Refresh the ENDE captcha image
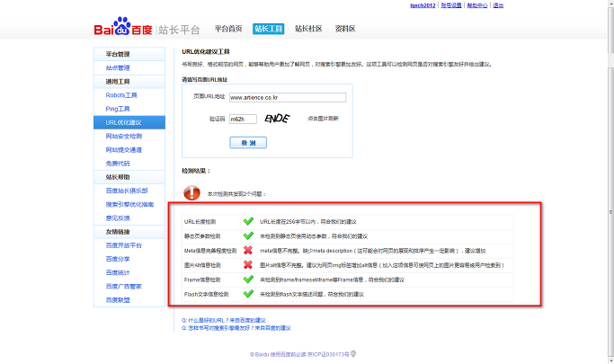Viewport: 614px width, 364px height. coord(277,119)
